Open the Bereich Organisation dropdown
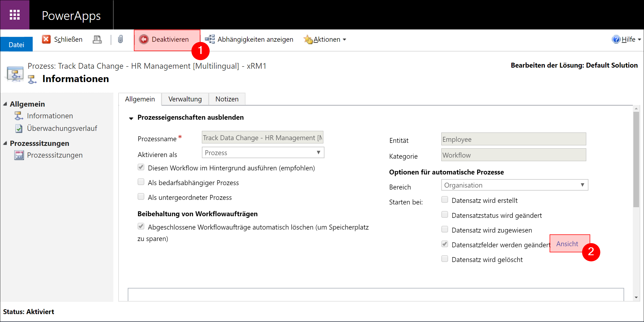This screenshot has width=644, height=322. point(514,185)
